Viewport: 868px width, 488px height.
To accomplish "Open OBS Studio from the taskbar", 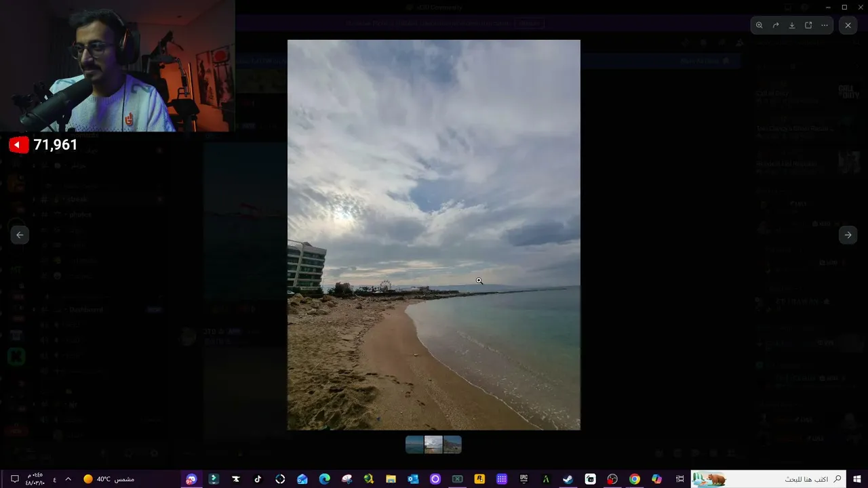I will click(x=612, y=479).
